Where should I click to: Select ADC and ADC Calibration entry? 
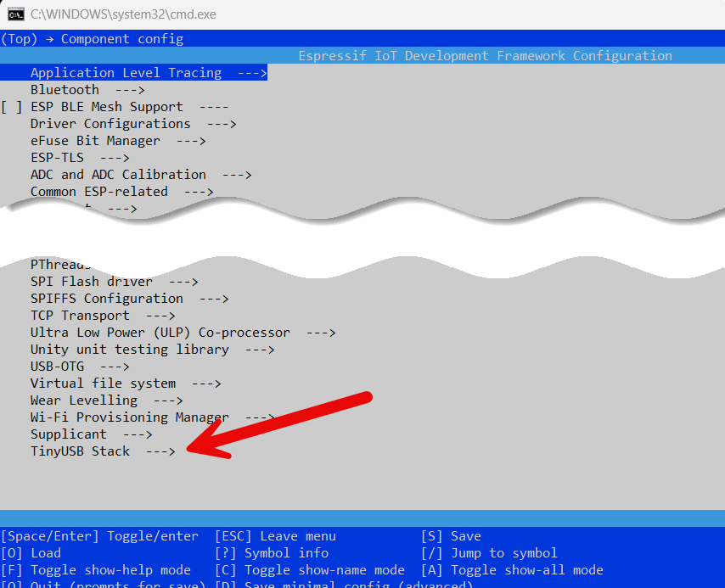click(118, 175)
